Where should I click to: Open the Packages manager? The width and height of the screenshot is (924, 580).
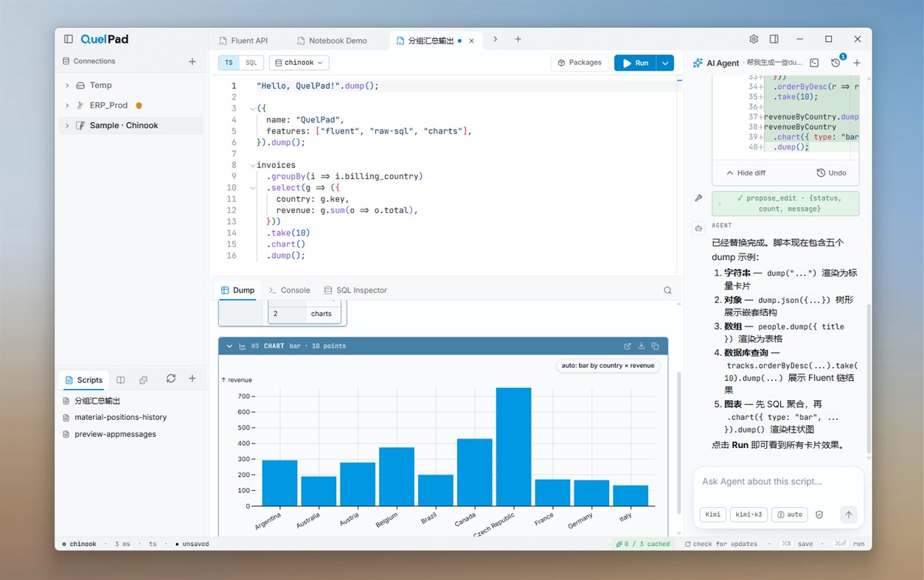(x=580, y=63)
